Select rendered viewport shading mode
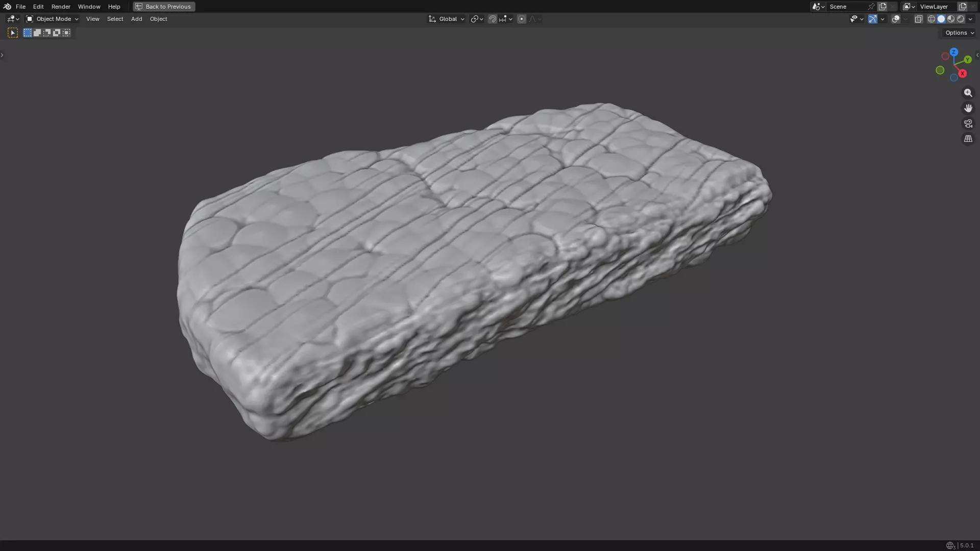Viewport: 980px width, 551px height. tap(961, 19)
